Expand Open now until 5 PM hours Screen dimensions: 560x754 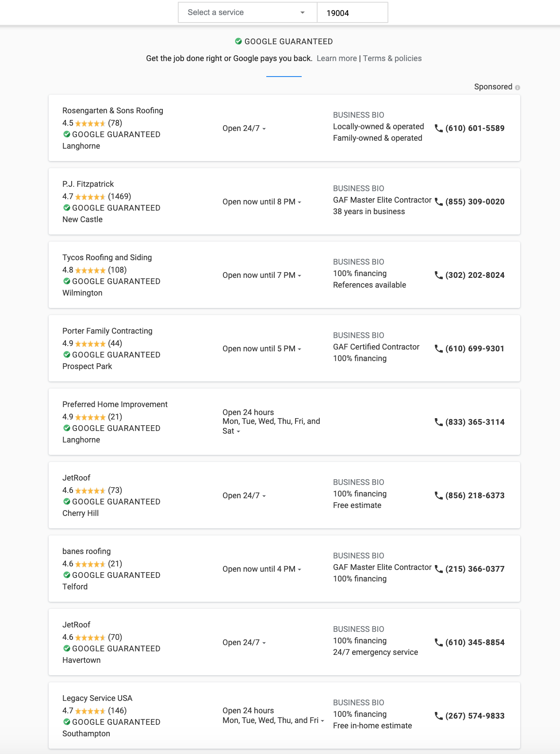coord(262,349)
